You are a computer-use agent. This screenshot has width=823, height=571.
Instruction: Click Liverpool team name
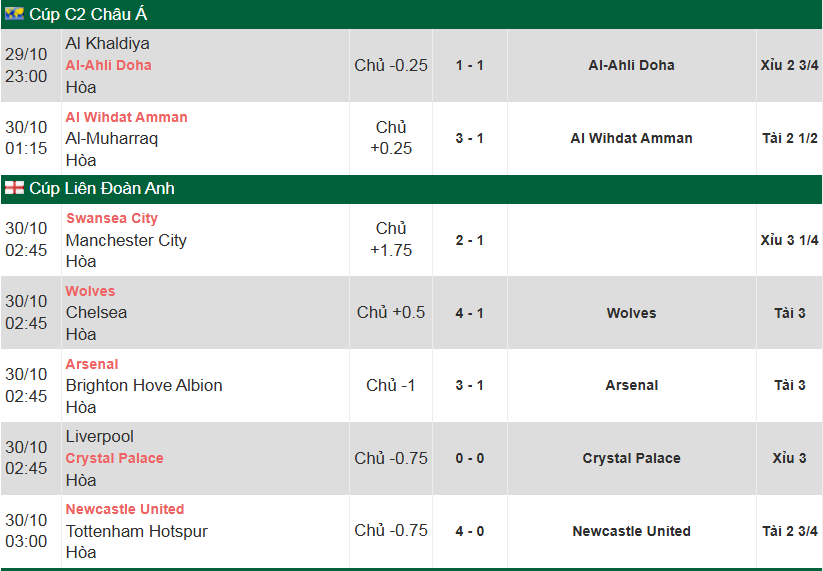[99, 436]
